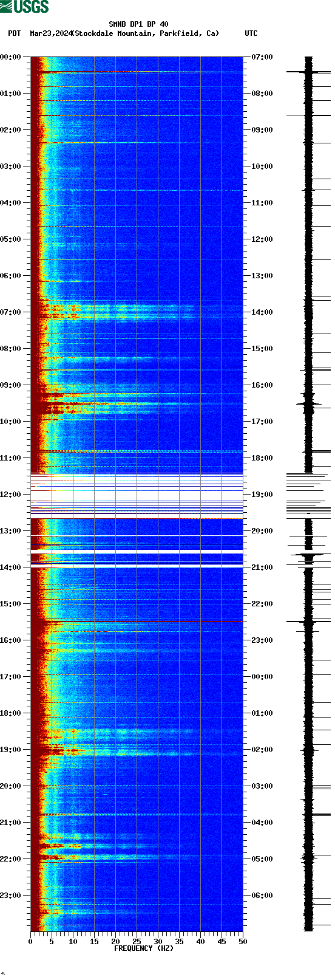
Task: Click the UTC time label 19:00
Action: [262, 495]
